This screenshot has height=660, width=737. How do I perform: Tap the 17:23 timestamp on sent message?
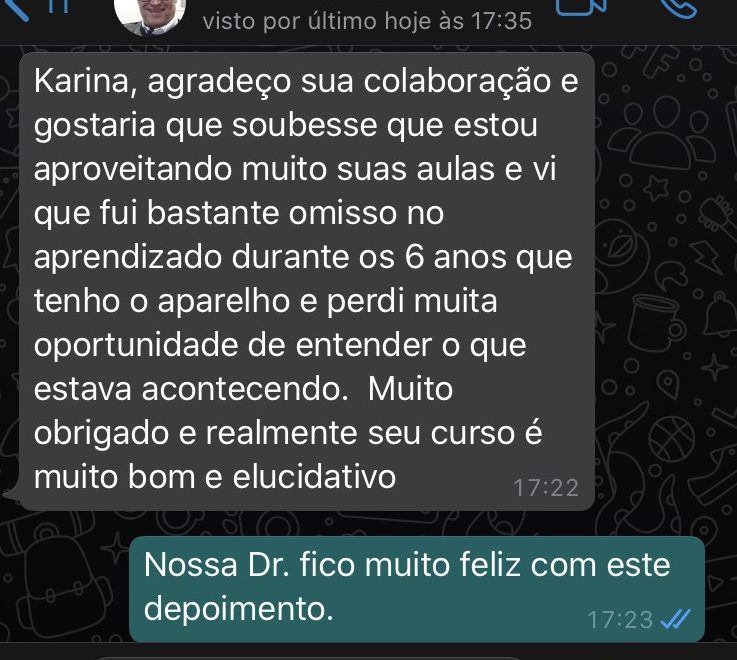click(620, 620)
